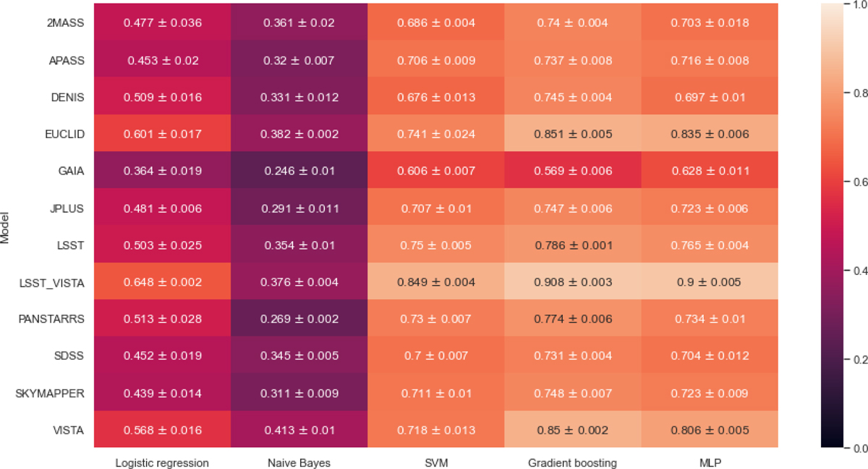The width and height of the screenshot is (868, 469).
Task: Click the 0.8 tick on colorbar
Action: coord(859,93)
